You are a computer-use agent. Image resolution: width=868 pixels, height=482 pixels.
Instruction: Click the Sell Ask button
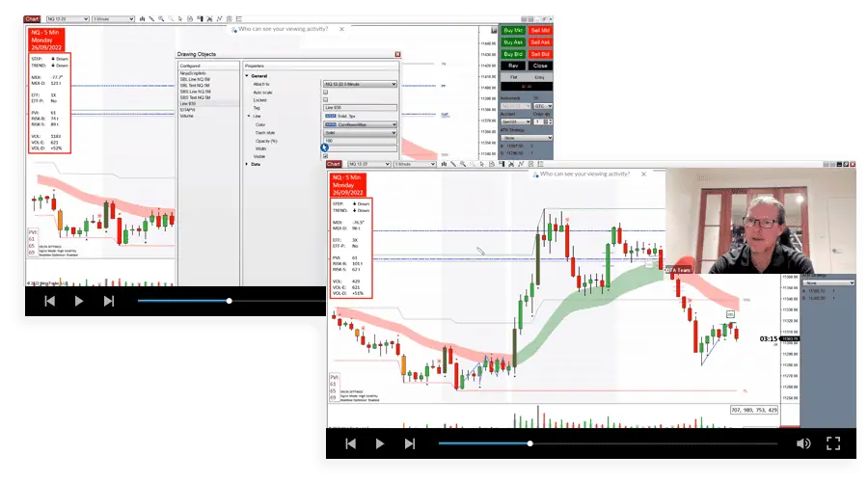[x=539, y=42]
